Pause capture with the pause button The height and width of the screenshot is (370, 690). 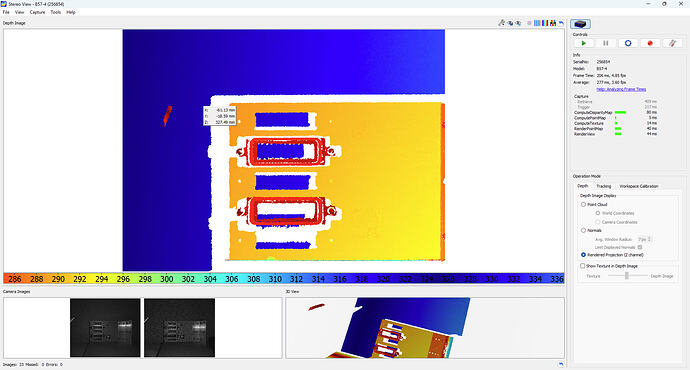coord(606,43)
